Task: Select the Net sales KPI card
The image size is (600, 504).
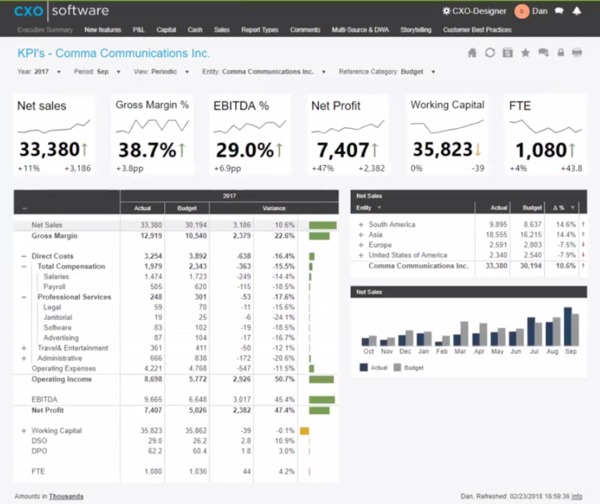Action: pos(54,135)
